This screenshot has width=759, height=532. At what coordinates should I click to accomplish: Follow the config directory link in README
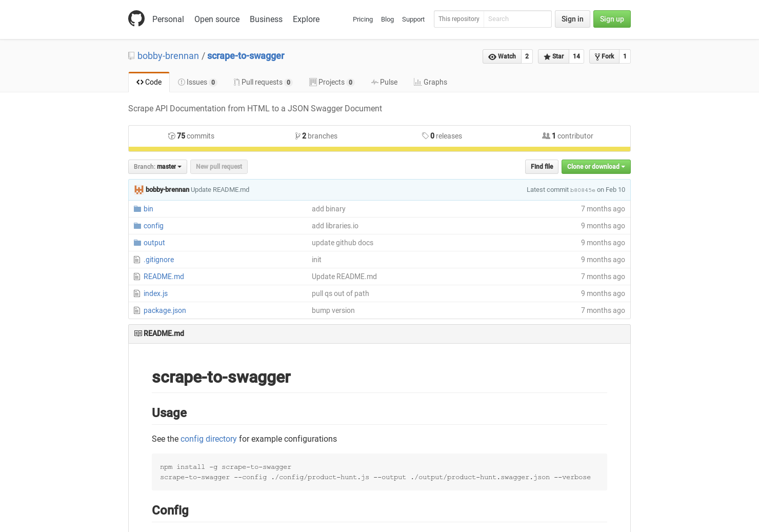point(208,439)
